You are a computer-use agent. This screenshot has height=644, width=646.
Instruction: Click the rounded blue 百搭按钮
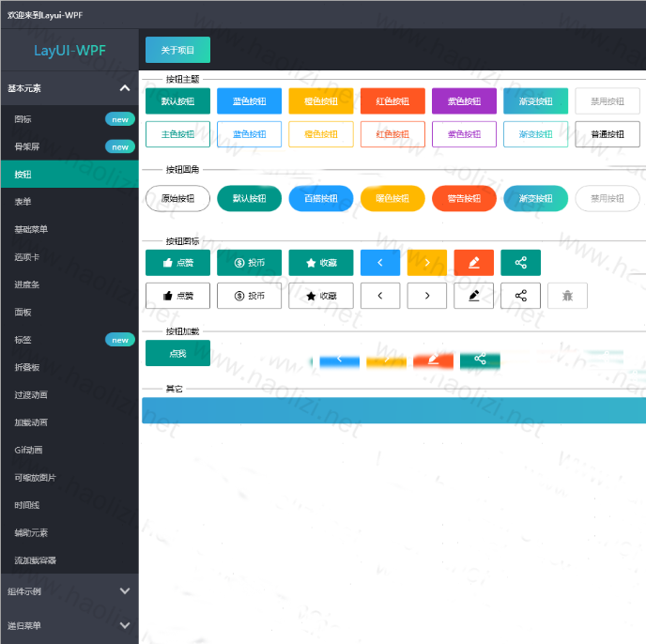(x=321, y=198)
